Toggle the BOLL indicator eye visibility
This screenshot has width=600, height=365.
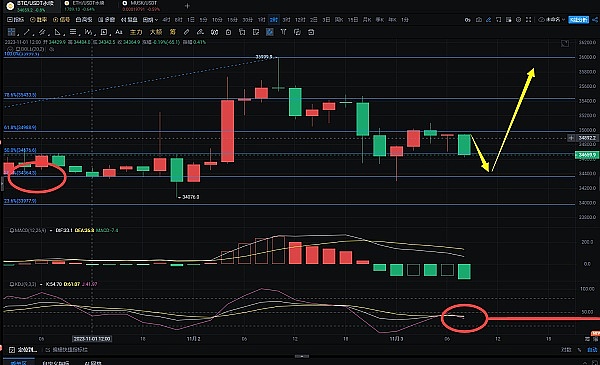(x=52, y=49)
